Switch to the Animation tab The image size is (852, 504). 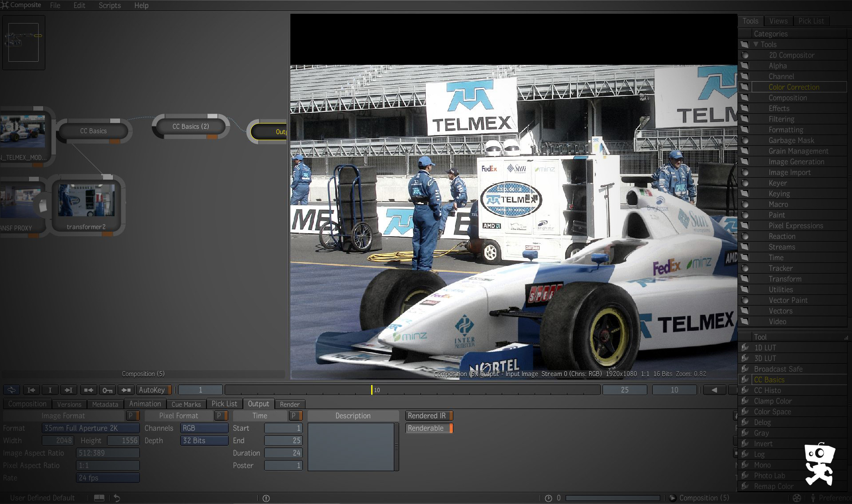coord(145,404)
